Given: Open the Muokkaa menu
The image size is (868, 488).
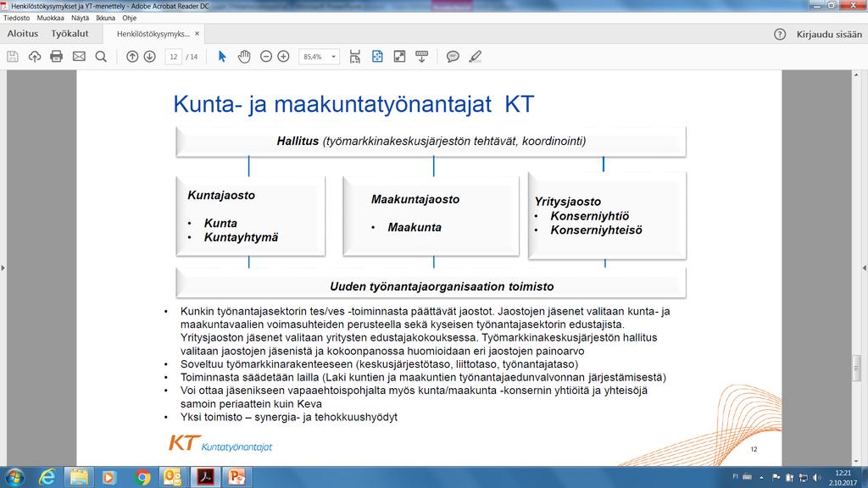Looking at the screenshot, I should 50,18.
